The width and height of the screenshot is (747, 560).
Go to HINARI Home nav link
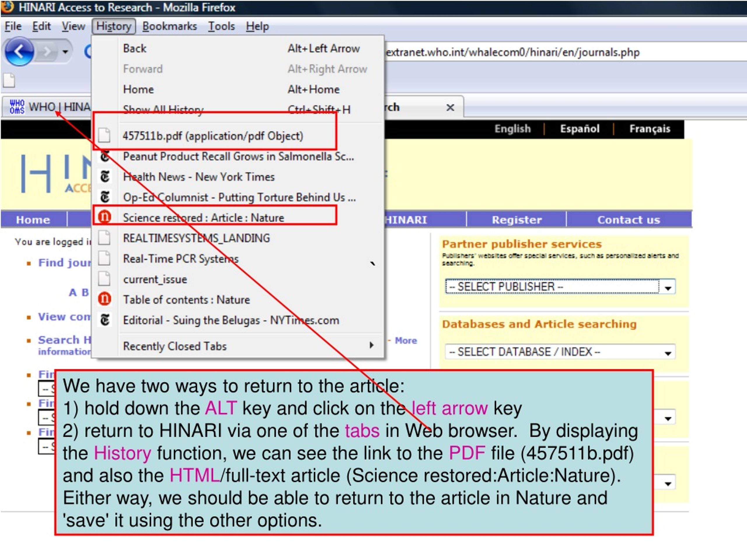(33, 220)
